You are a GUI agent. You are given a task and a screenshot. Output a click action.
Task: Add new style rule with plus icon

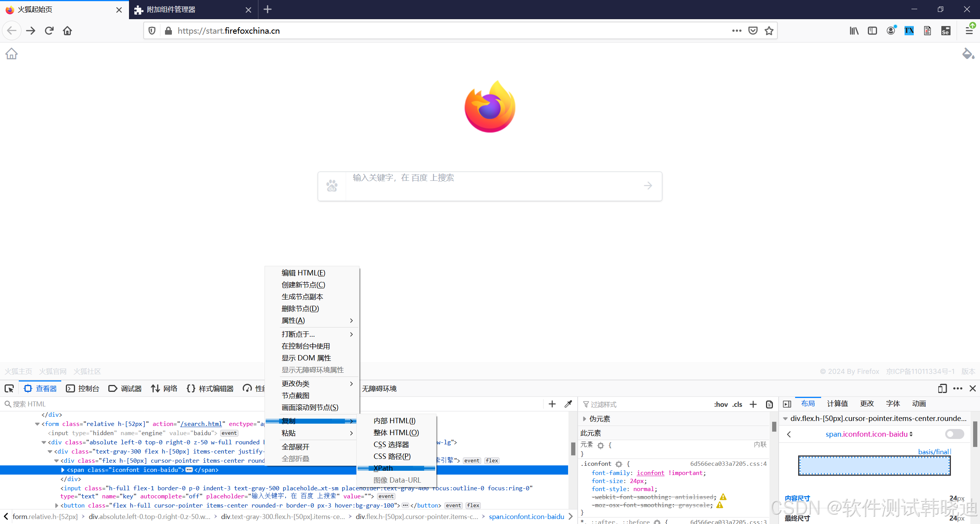coord(753,404)
